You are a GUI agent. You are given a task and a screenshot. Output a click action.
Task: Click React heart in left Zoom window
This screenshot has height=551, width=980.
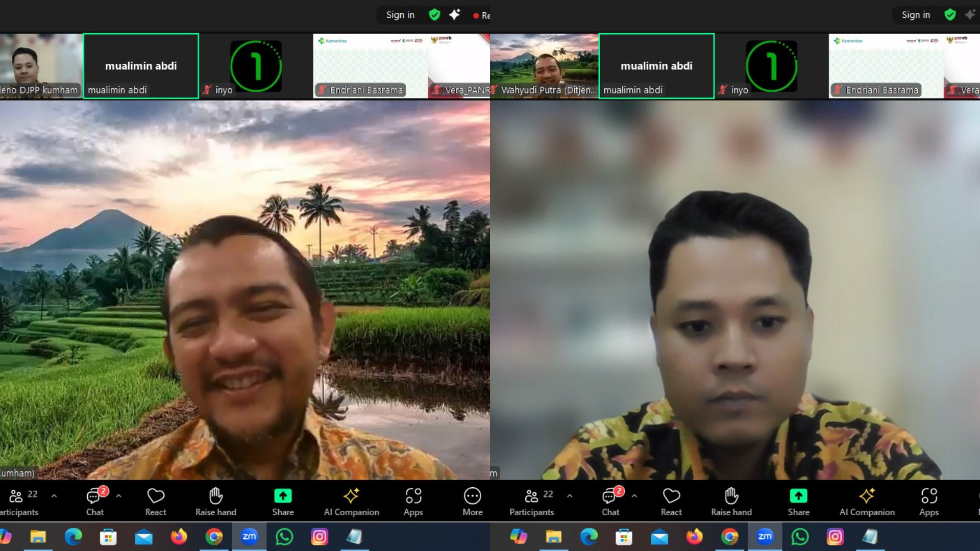click(x=156, y=503)
